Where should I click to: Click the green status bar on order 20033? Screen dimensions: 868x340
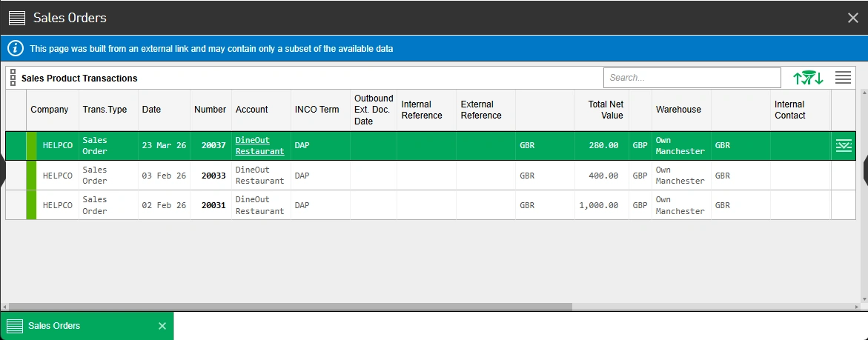click(31, 176)
